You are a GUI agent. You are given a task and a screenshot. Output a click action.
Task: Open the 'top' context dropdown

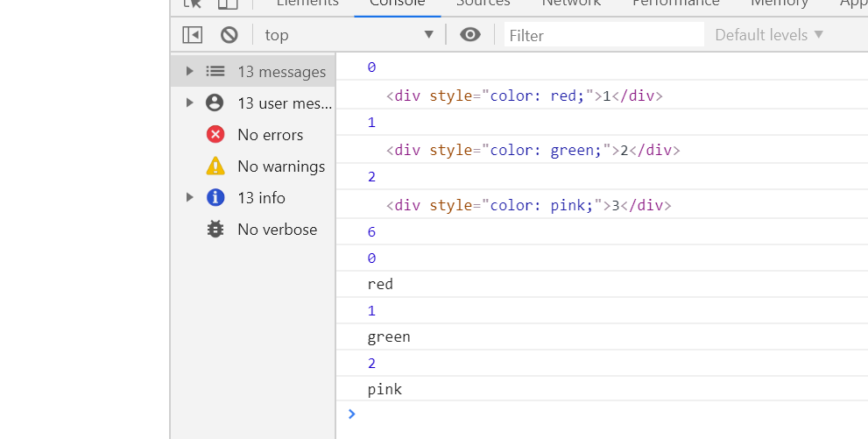point(349,35)
